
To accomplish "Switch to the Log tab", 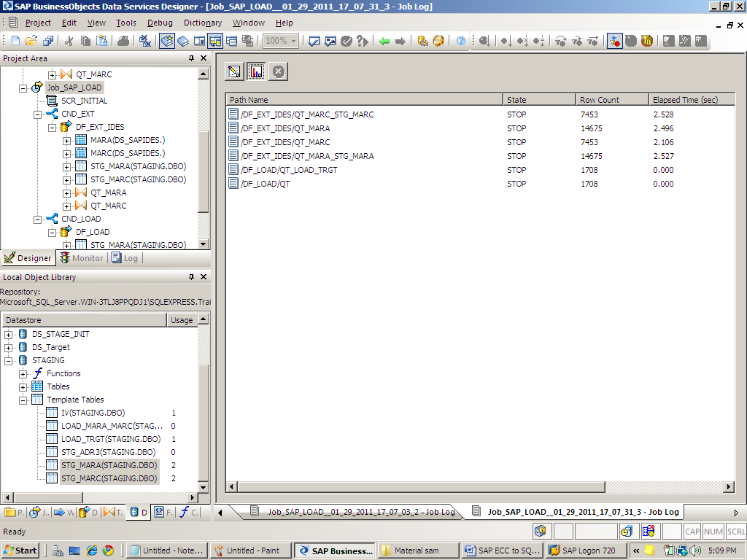I will (125, 258).
